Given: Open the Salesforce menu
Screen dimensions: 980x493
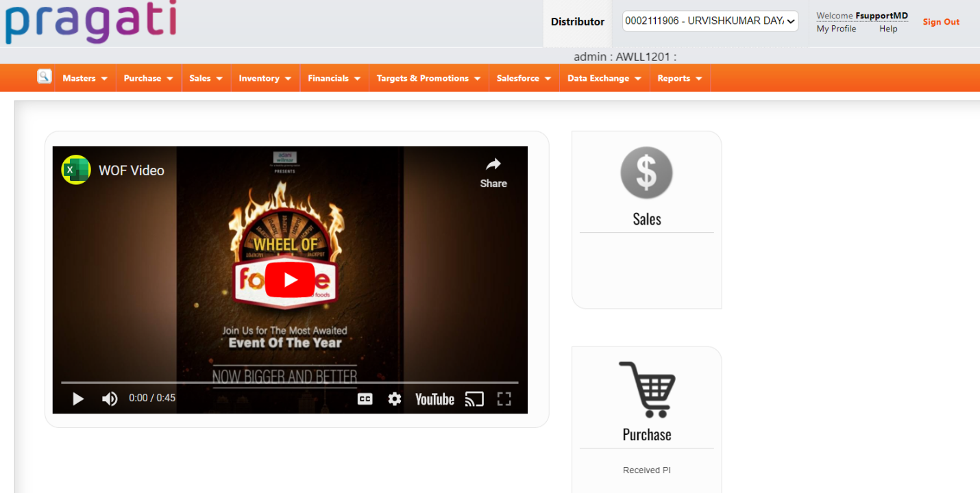Looking at the screenshot, I should (524, 78).
